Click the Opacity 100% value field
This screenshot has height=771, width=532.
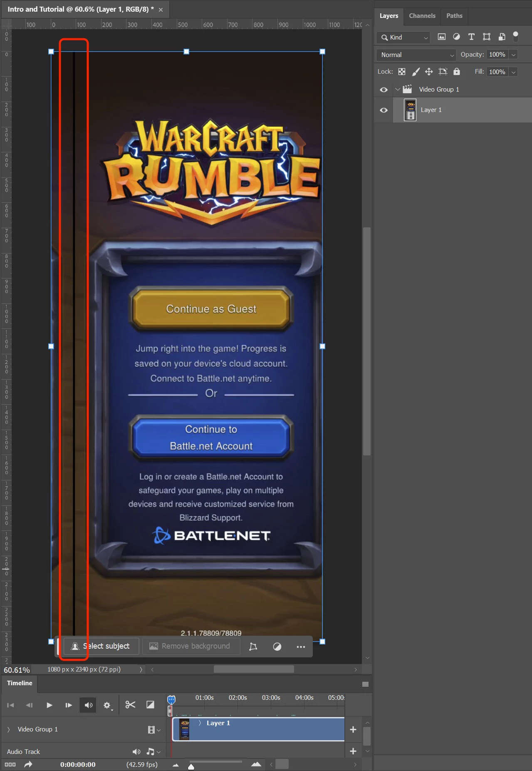tap(497, 55)
